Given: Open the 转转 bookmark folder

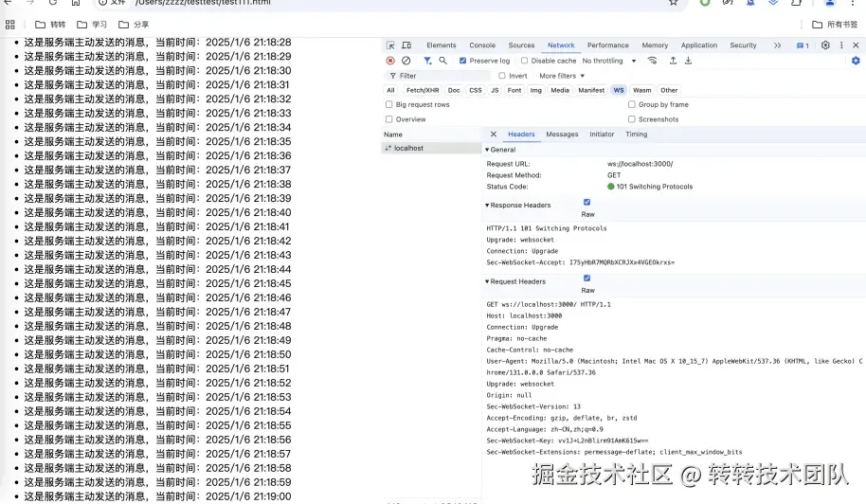Looking at the screenshot, I should 50,25.
